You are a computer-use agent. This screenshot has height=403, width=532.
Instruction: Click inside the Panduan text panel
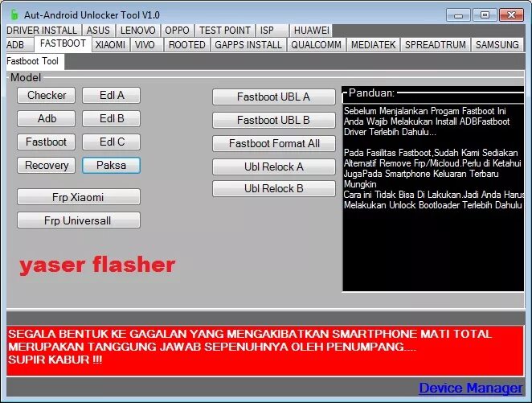tap(433, 197)
